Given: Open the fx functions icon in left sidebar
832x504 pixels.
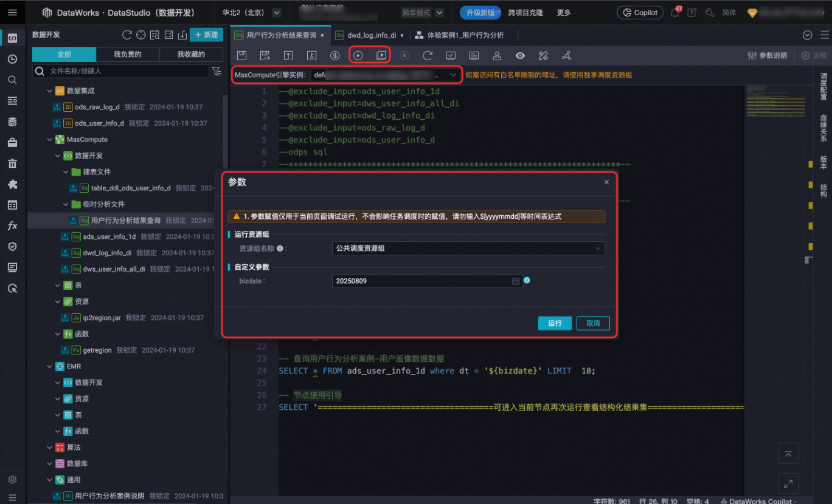Looking at the screenshot, I should click(x=12, y=226).
